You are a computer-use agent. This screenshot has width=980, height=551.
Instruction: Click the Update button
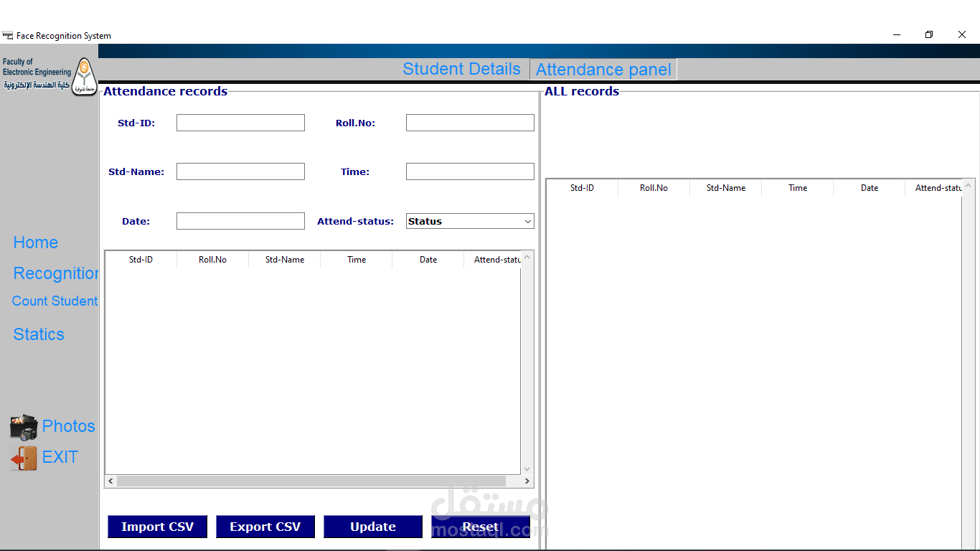click(x=373, y=527)
